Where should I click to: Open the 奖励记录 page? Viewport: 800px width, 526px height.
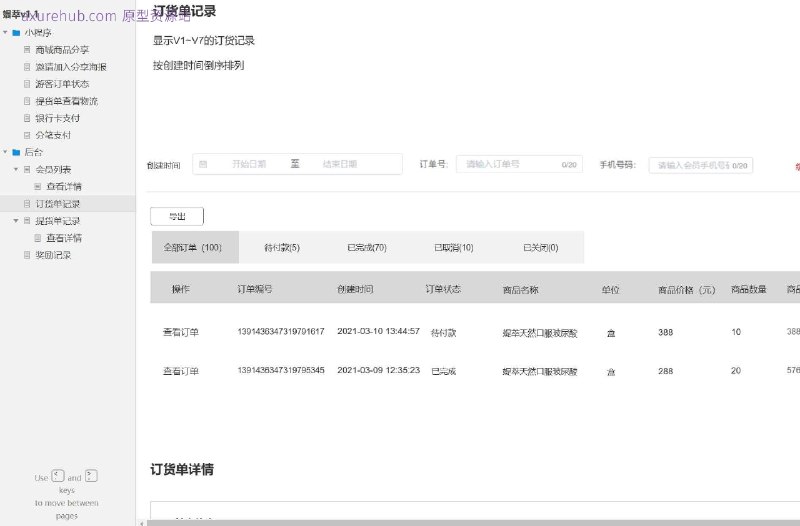click(x=53, y=255)
